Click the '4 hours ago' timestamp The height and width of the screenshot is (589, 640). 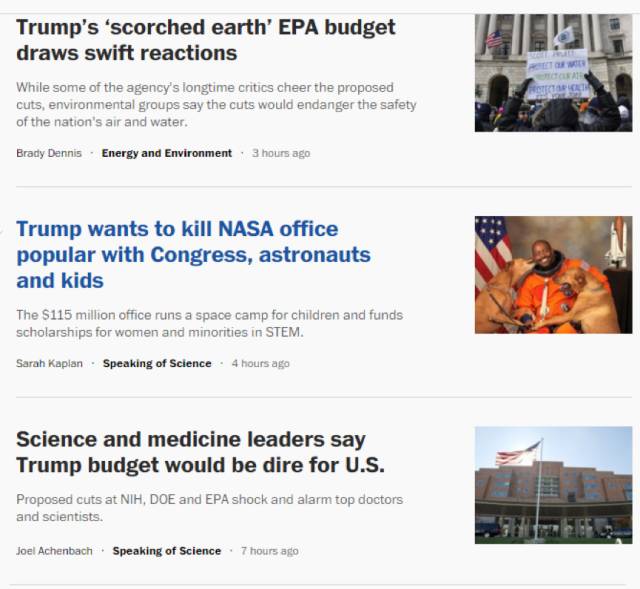pos(261,363)
